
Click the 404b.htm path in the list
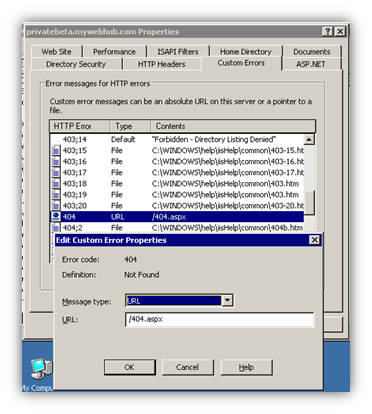point(227,228)
